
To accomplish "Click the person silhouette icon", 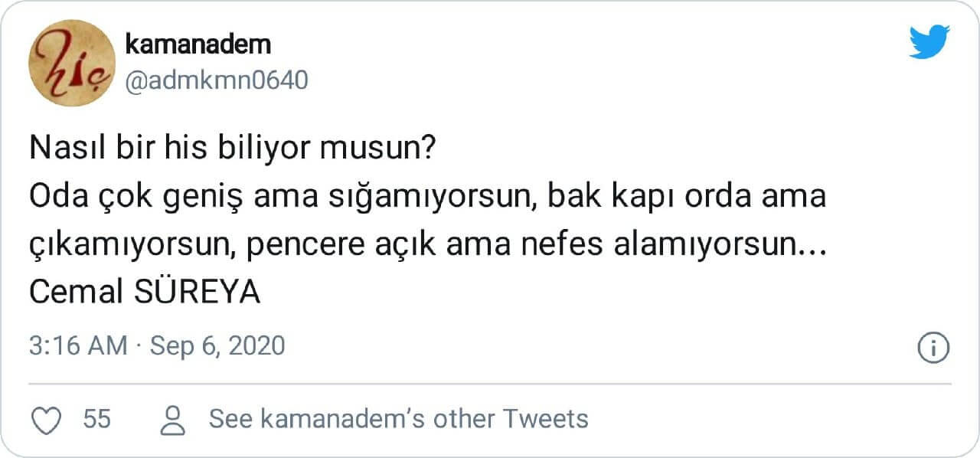I will pyautogui.click(x=175, y=419).
